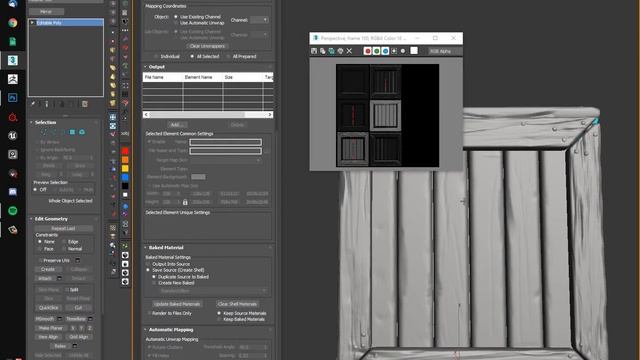Screen dimensions: 640x360
Task: Select All Selected radio option
Action: (x=192, y=56)
